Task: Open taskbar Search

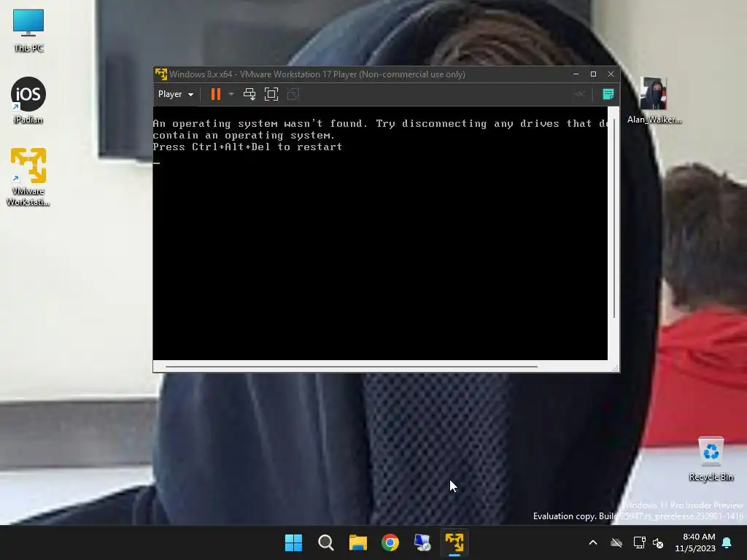Action: [x=326, y=542]
